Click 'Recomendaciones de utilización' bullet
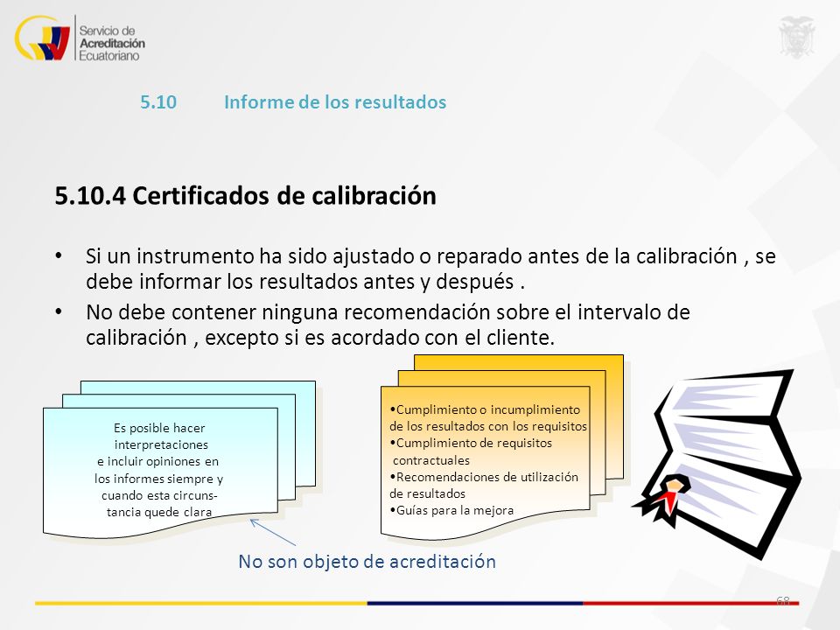The width and height of the screenshot is (840, 630). 484,477
